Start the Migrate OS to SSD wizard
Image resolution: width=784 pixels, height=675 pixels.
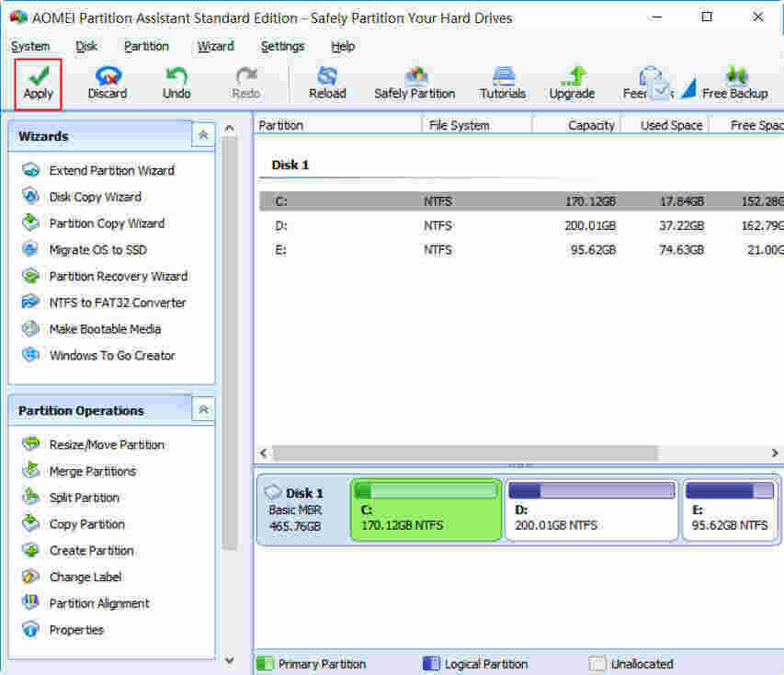[97, 250]
